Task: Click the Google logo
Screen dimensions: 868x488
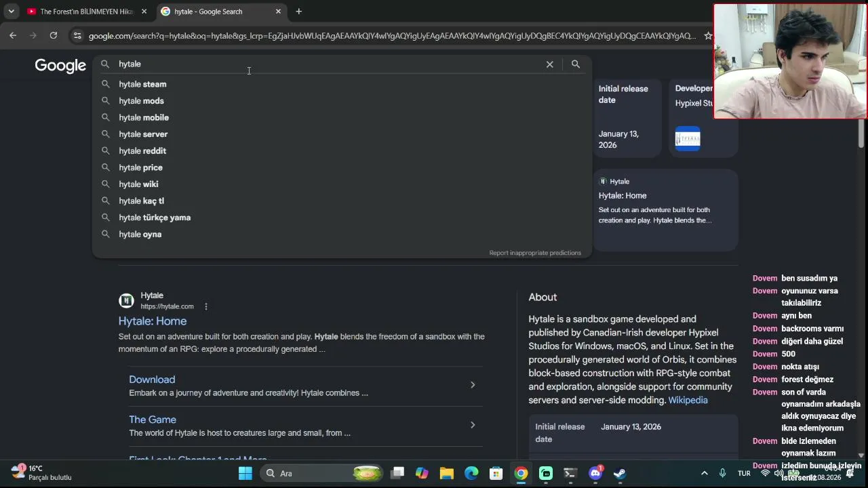Action: (x=60, y=65)
